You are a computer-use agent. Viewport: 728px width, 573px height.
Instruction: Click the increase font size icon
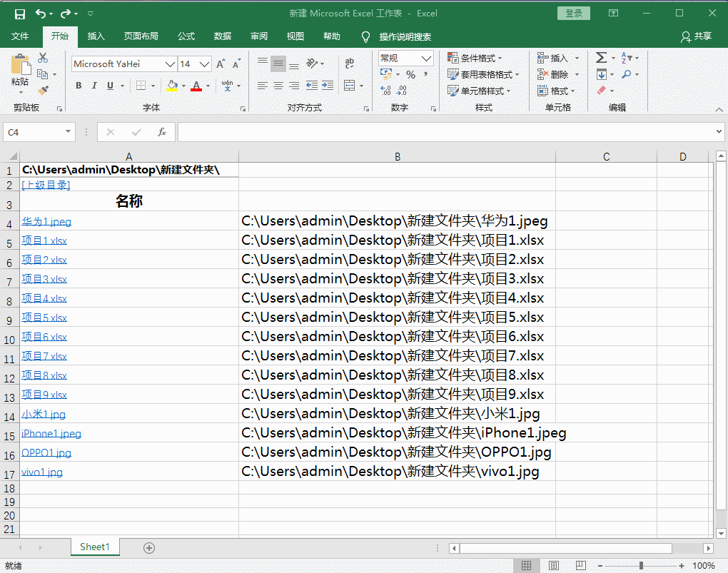point(221,64)
